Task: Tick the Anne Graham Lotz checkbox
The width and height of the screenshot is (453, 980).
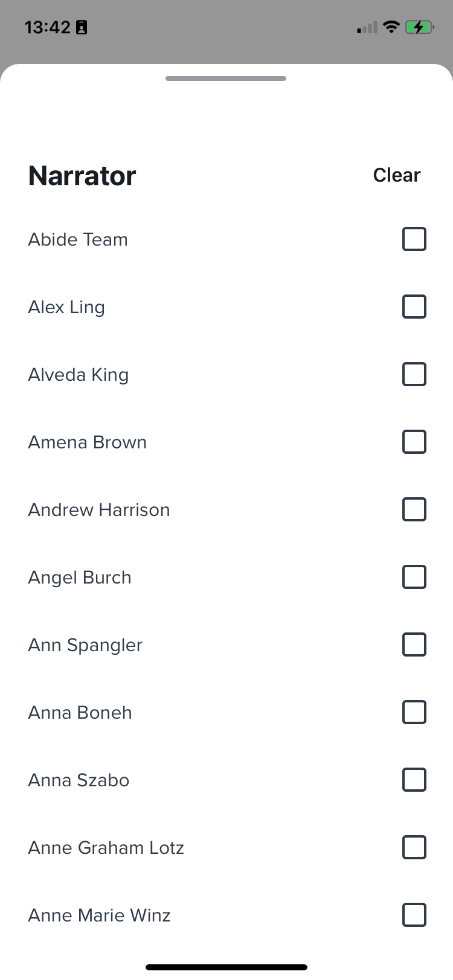Action: (x=414, y=847)
